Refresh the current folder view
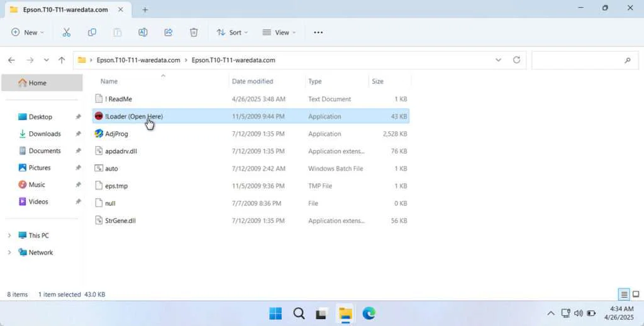644x326 pixels. [x=516, y=60]
